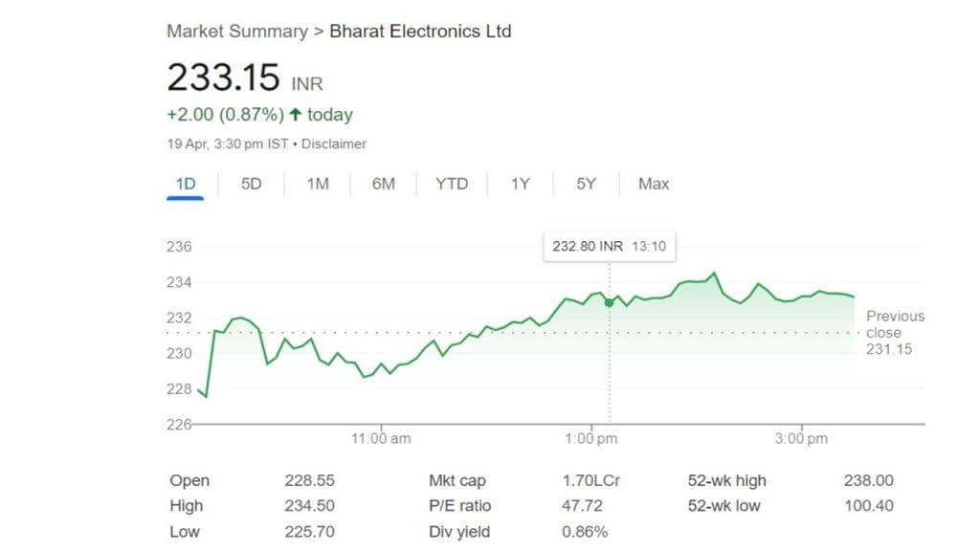Click the Mkt cap value 1.70LCr
The image size is (980, 551).
pyautogui.click(x=590, y=481)
